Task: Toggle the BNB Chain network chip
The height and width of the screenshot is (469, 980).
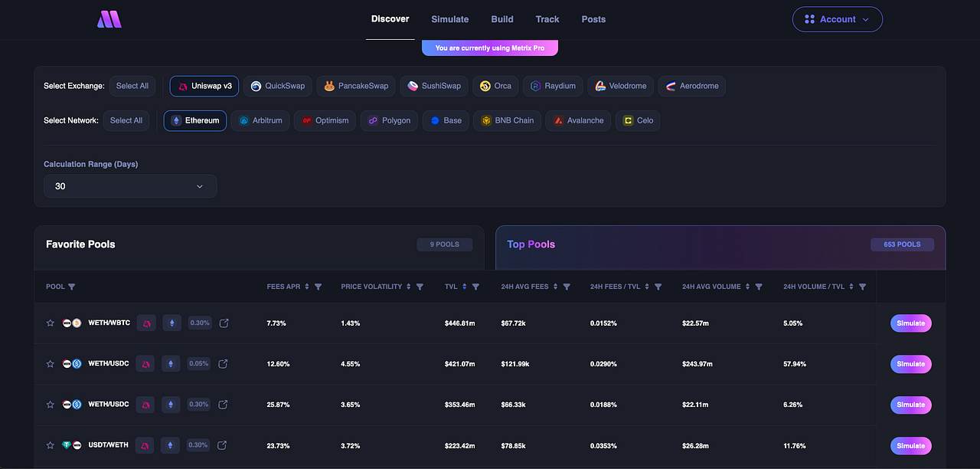Action: coord(507,120)
